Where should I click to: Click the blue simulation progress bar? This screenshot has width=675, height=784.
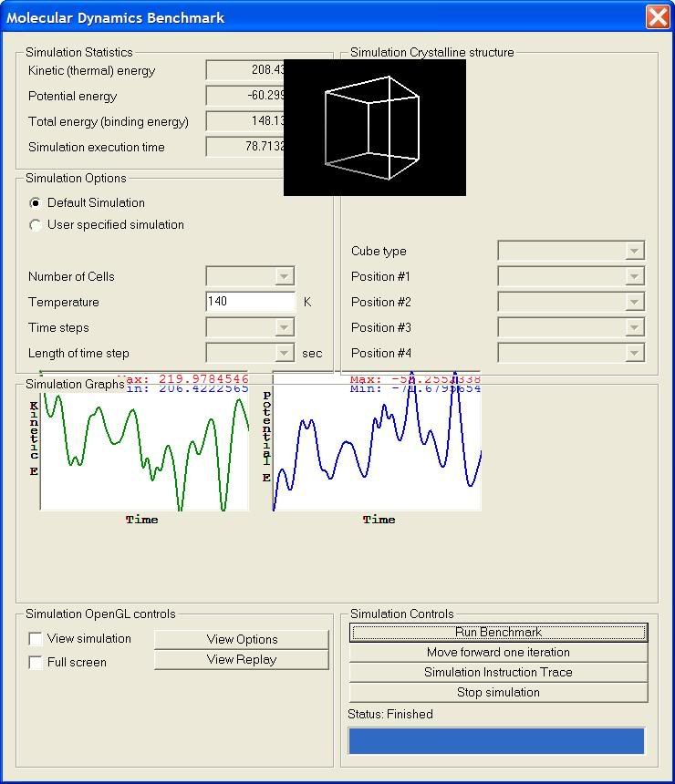point(496,740)
